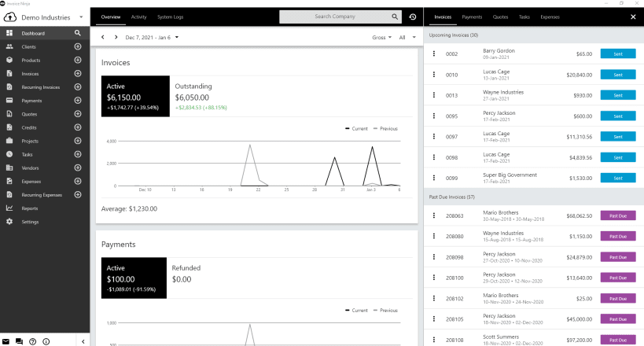The image size is (644, 346).
Task: Open the email envelope icon at bottom left
Action: pos(6,341)
